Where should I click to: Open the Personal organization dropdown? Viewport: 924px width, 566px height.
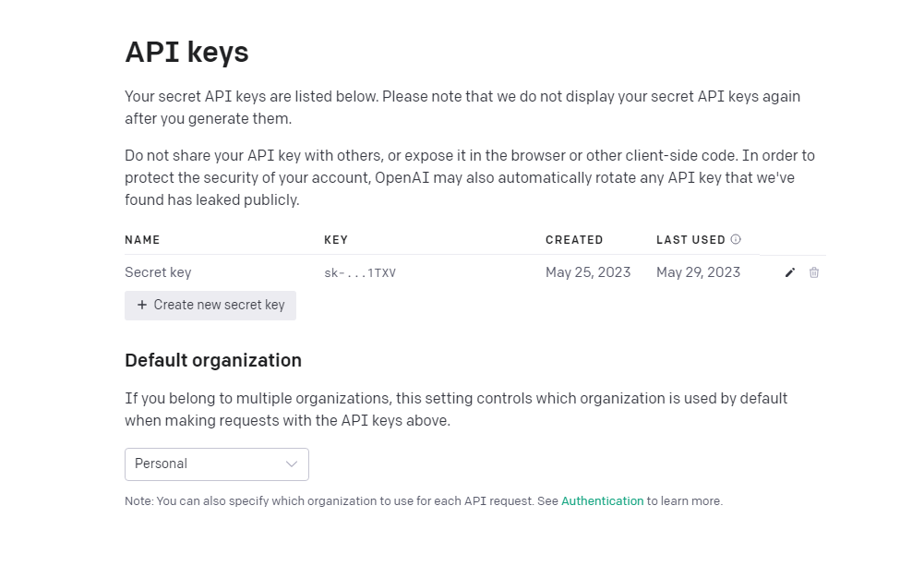pos(216,464)
